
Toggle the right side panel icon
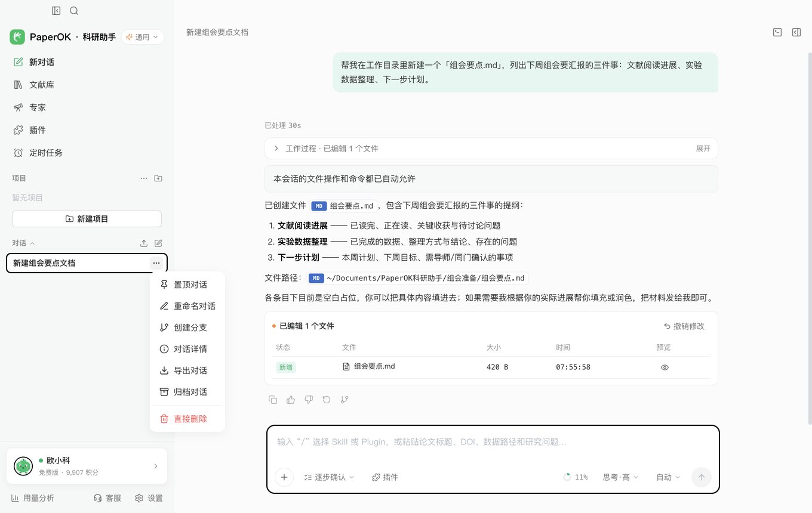pos(796,32)
